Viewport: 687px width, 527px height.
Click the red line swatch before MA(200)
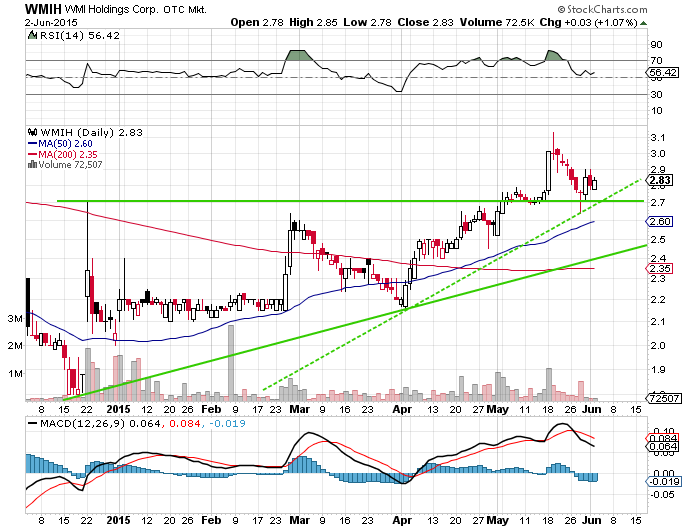coord(32,155)
